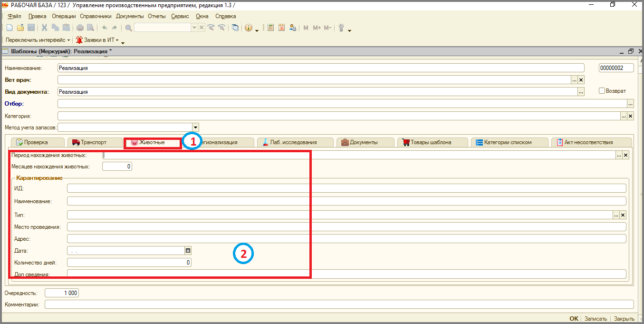Viewport: 644px width, 324px height.
Task: Click the Find previous icon
Action: tap(221, 28)
